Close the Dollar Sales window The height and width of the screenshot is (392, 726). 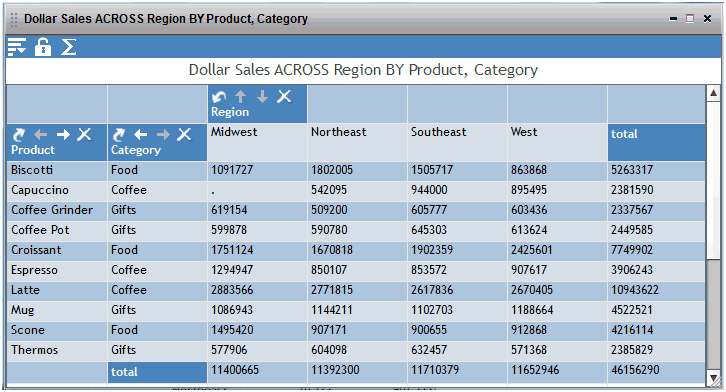707,18
